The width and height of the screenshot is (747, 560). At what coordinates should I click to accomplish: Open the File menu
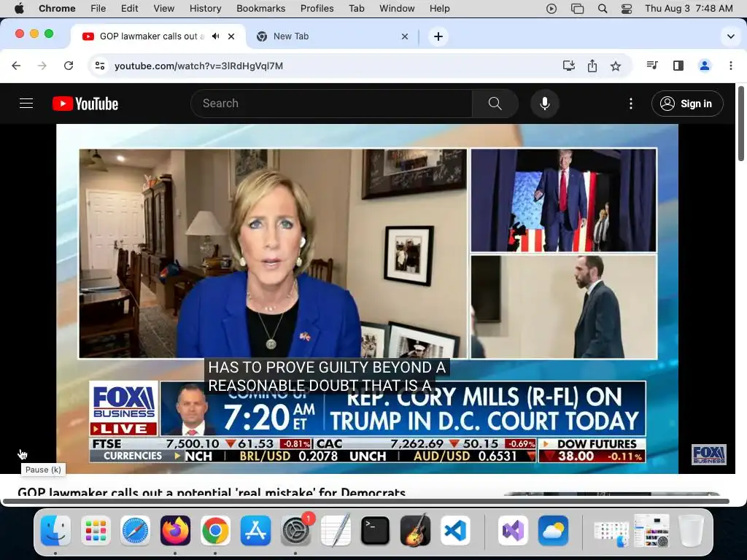pyautogui.click(x=98, y=9)
